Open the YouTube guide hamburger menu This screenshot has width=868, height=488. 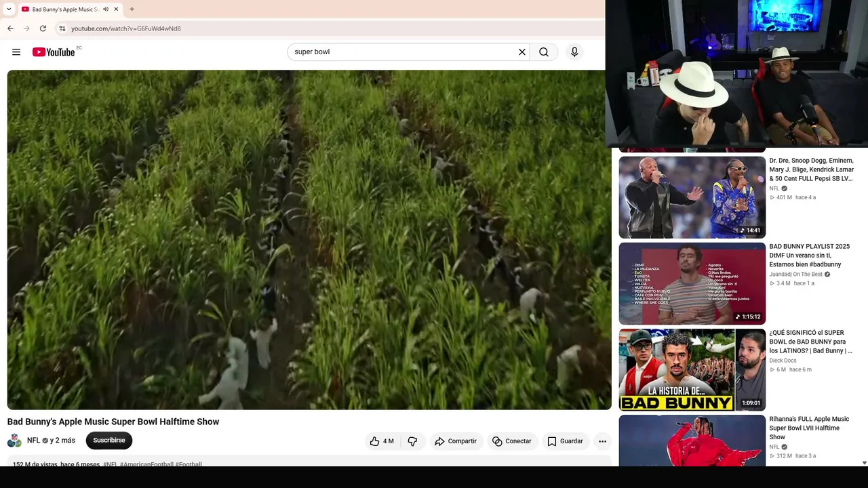point(16,52)
